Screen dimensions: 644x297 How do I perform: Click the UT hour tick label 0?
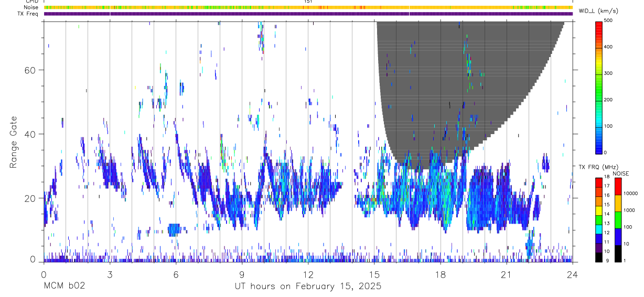(x=44, y=274)
